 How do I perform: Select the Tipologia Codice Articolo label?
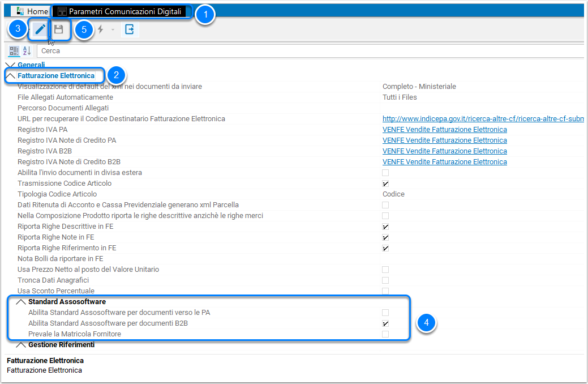pos(57,194)
